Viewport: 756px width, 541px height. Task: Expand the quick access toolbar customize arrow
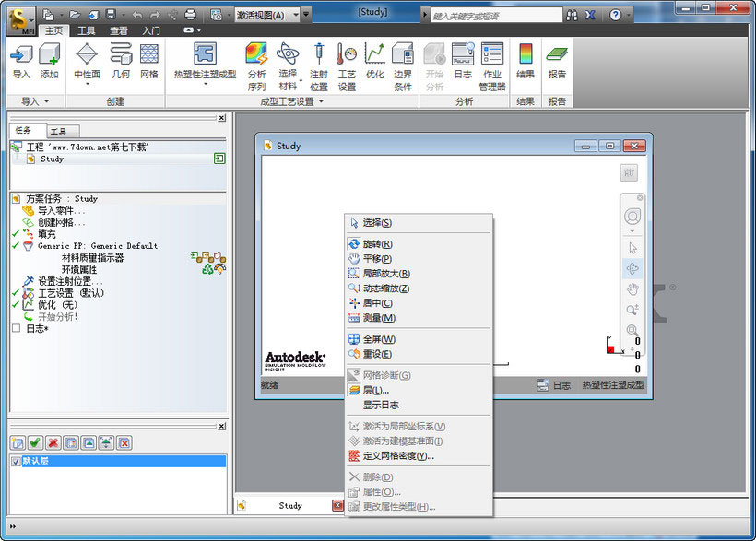(x=306, y=15)
